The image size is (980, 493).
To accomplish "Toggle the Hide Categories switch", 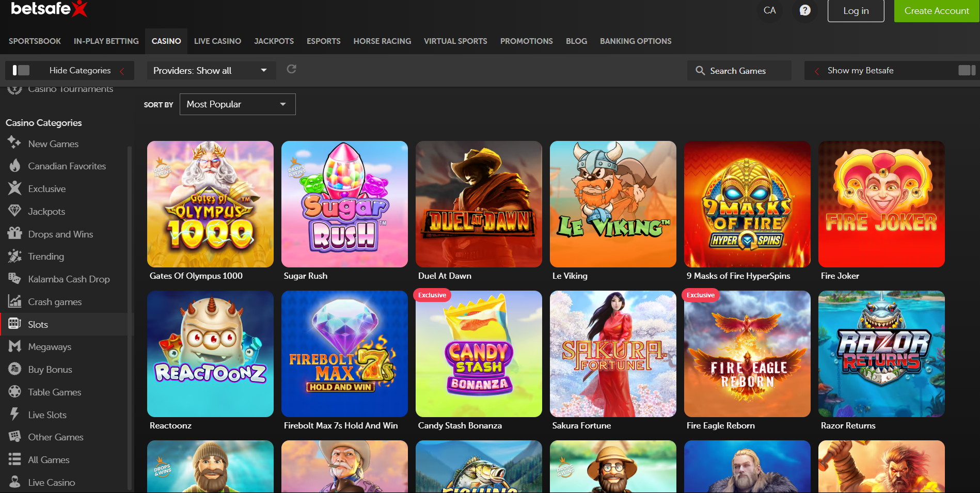I will click(x=21, y=70).
